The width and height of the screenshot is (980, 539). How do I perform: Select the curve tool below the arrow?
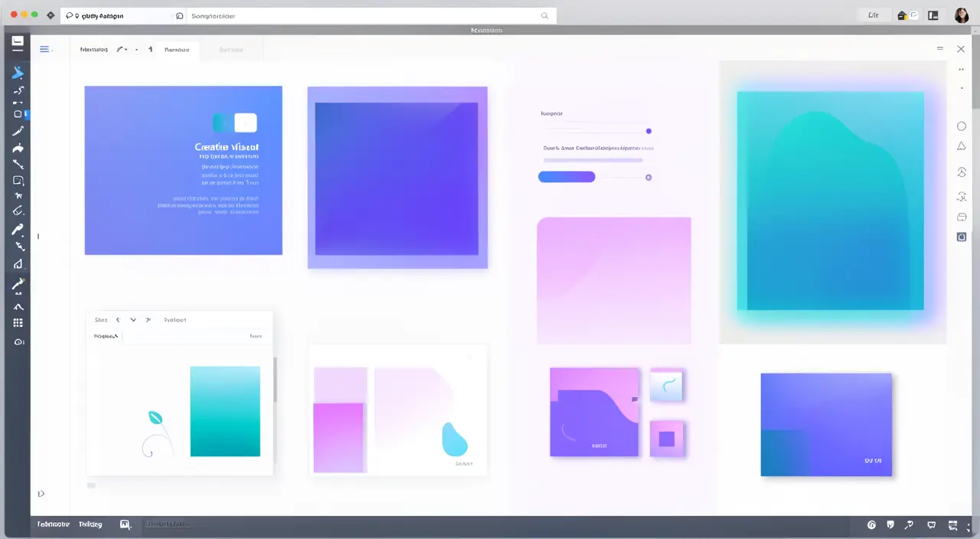click(x=18, y=90)
